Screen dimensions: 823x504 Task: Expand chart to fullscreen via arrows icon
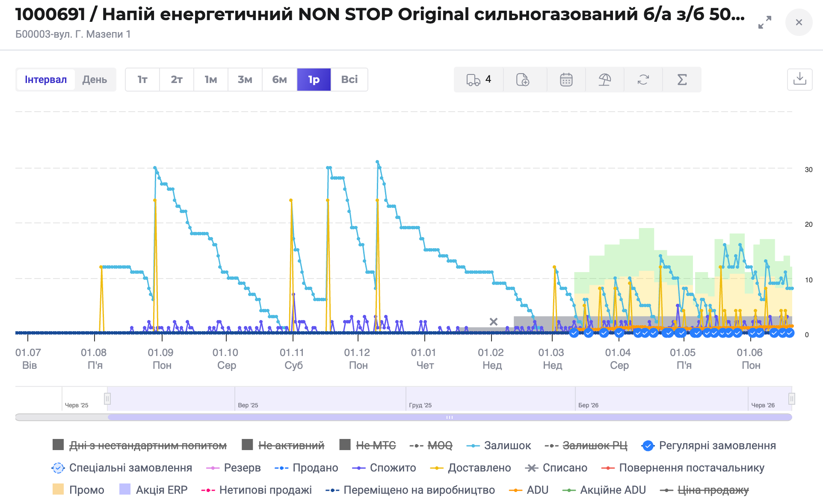[x=765, y=22]
